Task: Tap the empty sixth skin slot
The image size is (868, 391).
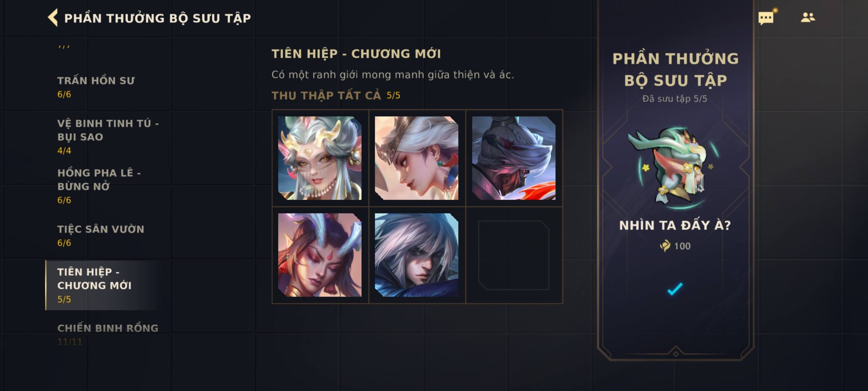Action: [x=514, y=255]
